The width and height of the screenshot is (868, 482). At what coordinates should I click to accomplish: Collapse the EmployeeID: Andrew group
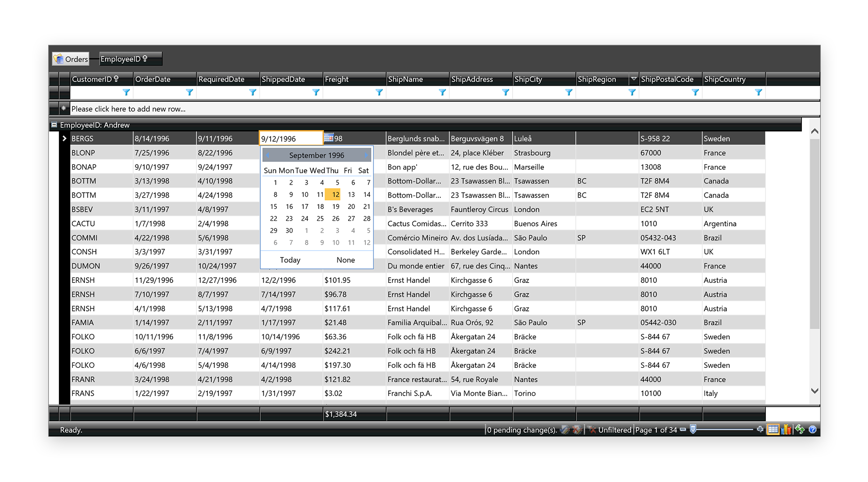54,125
